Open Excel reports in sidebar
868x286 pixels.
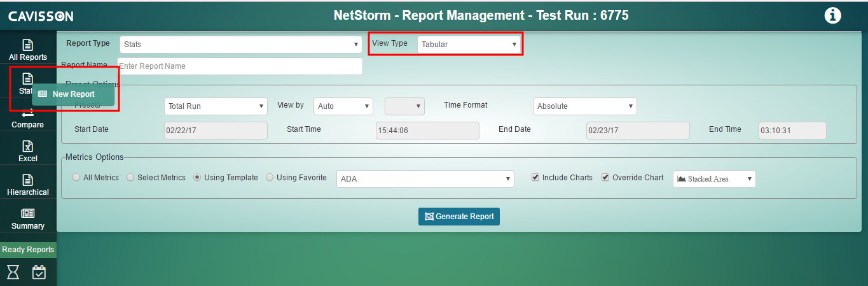tap(28, 152)
